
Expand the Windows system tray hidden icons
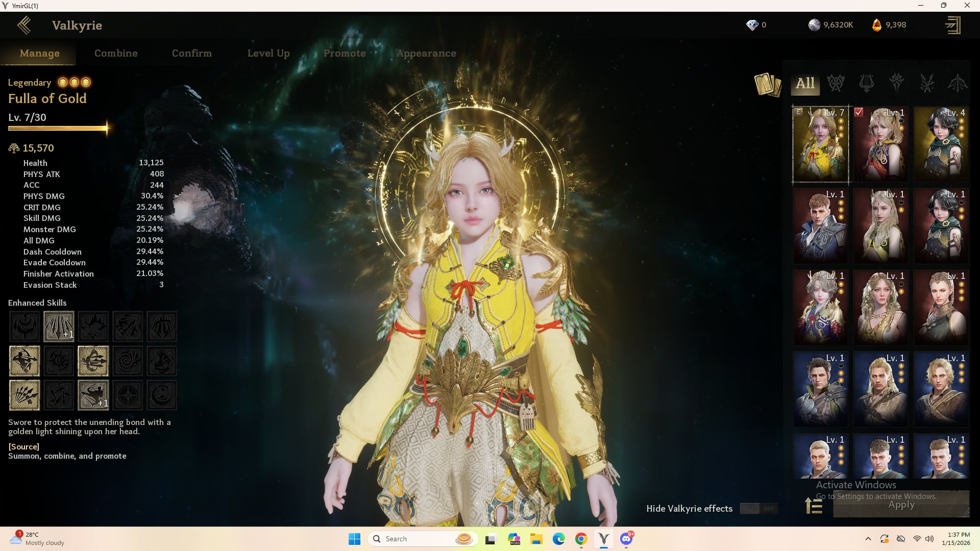[x=868, y=539]
